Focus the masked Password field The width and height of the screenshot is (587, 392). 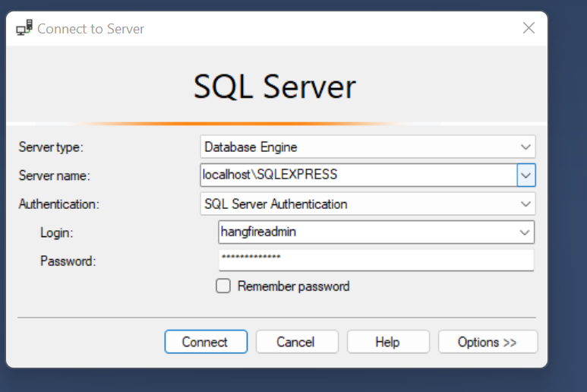click(x=376, y=260)
